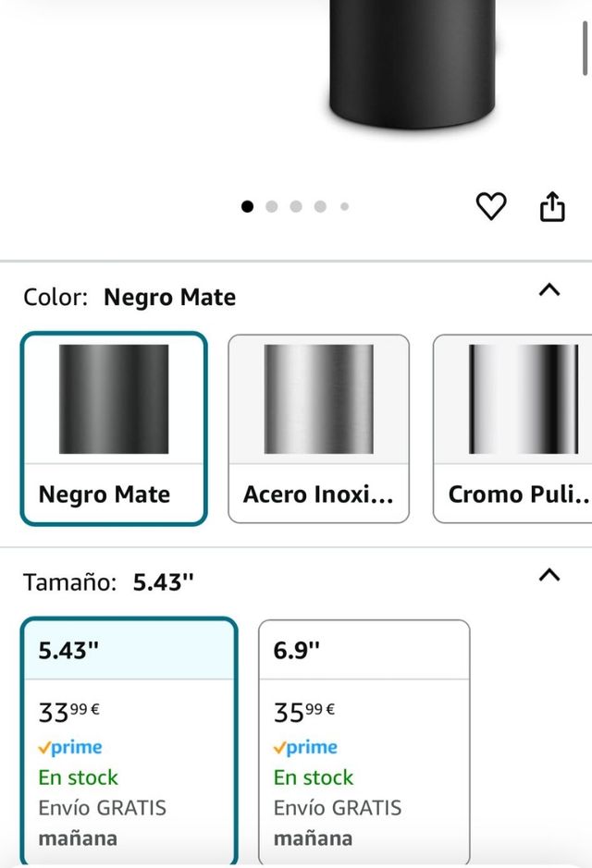Jump to fifth image carousel dot
Image resolution: width=592 pixels, height=868 pixels.
[344, 206]
